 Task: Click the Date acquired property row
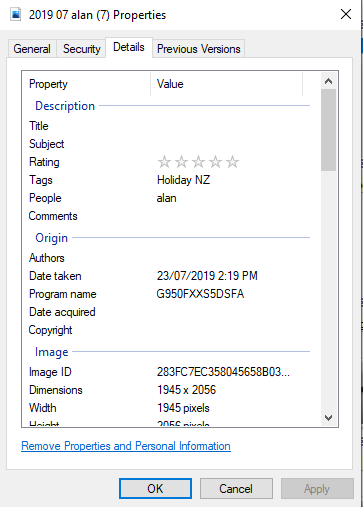click(x=169, y=312)
